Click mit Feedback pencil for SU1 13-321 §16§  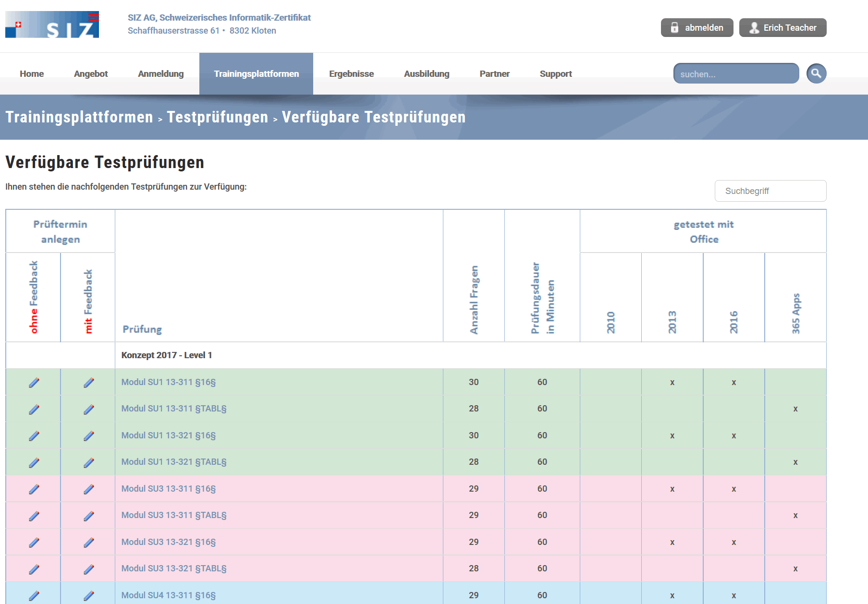(88, 436)
